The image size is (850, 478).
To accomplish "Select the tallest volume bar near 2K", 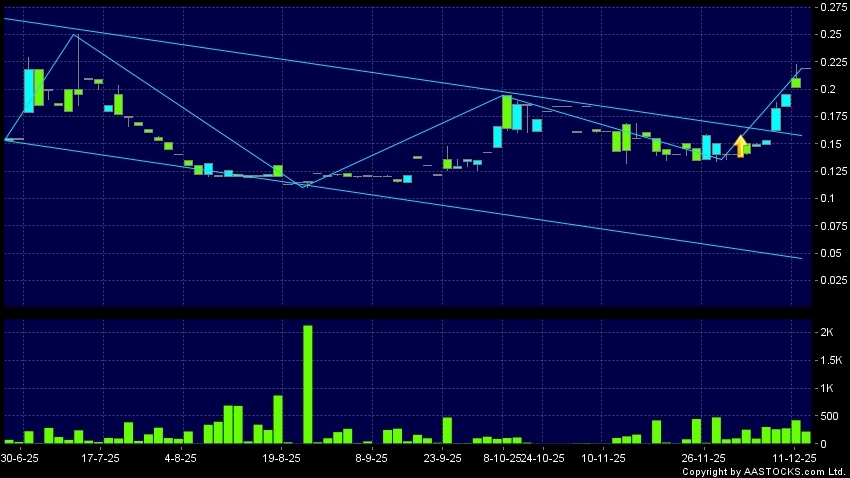I will 308,384.
